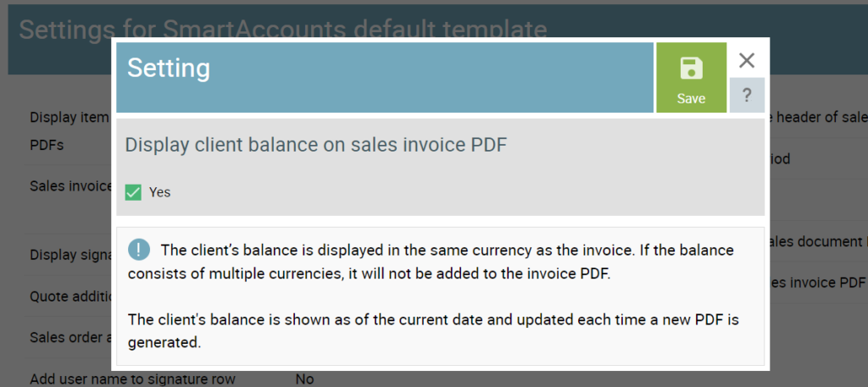Click the multiple currencies info paragraph

point(431,262)
